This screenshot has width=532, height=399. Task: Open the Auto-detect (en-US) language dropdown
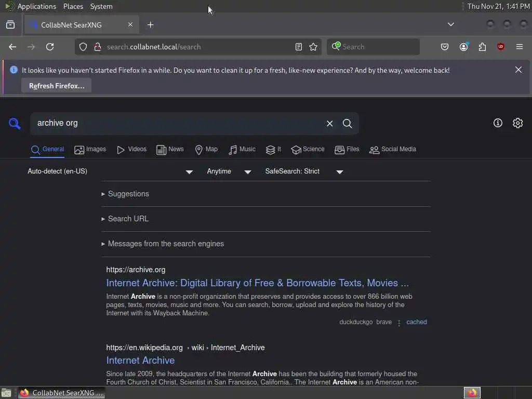point(110,171)
